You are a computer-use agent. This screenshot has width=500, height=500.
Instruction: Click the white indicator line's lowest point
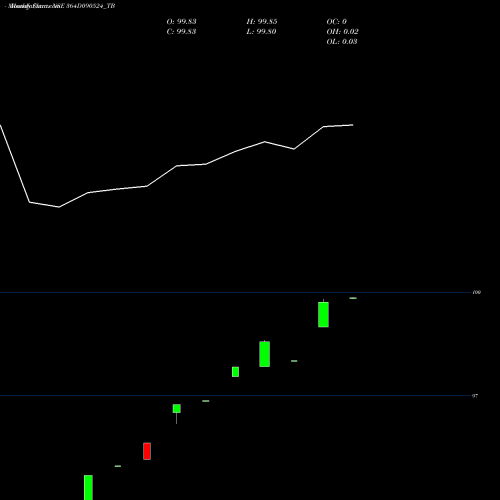(x=59, y=207)
